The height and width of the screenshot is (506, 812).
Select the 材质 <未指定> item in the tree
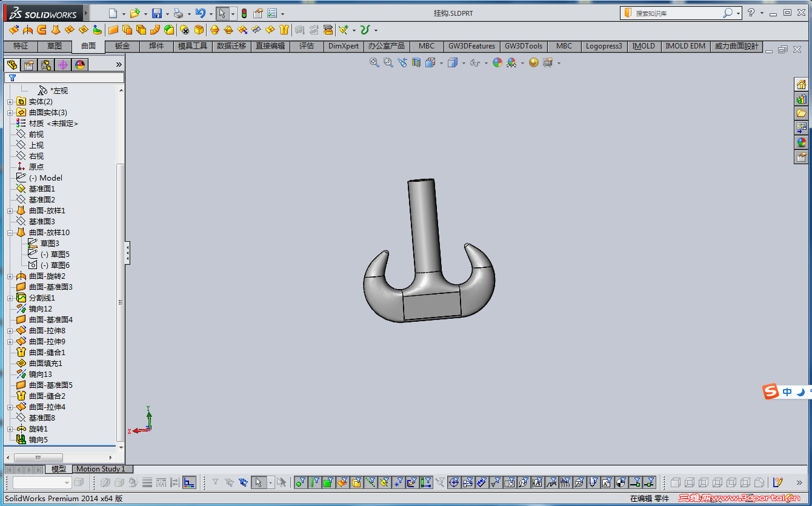(x=48, y=124)
